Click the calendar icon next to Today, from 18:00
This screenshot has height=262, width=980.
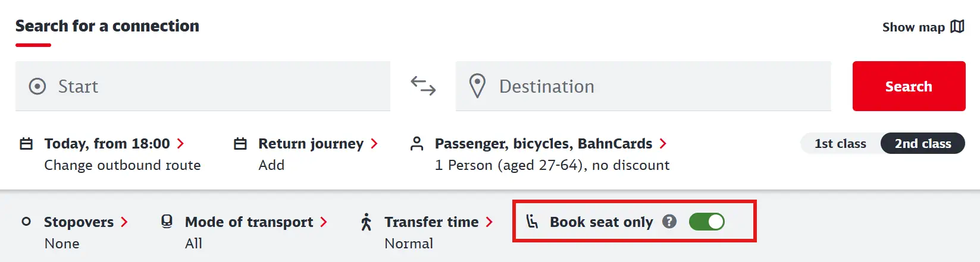pyautogui.click(x=26, y=144)
